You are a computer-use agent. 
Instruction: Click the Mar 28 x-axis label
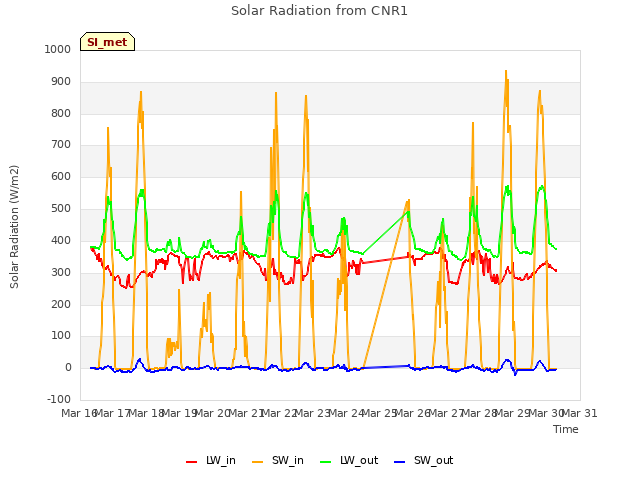(x=480, y=413)
